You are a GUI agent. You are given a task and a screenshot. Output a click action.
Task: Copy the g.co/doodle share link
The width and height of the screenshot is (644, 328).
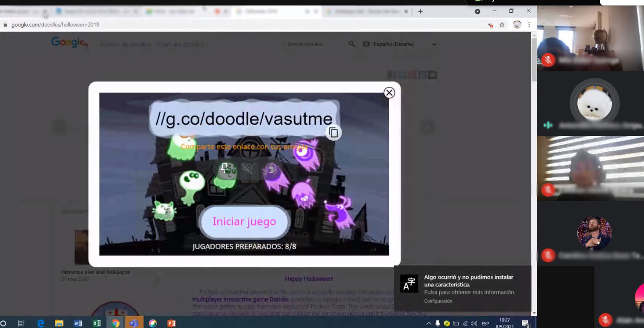point(333,133)
